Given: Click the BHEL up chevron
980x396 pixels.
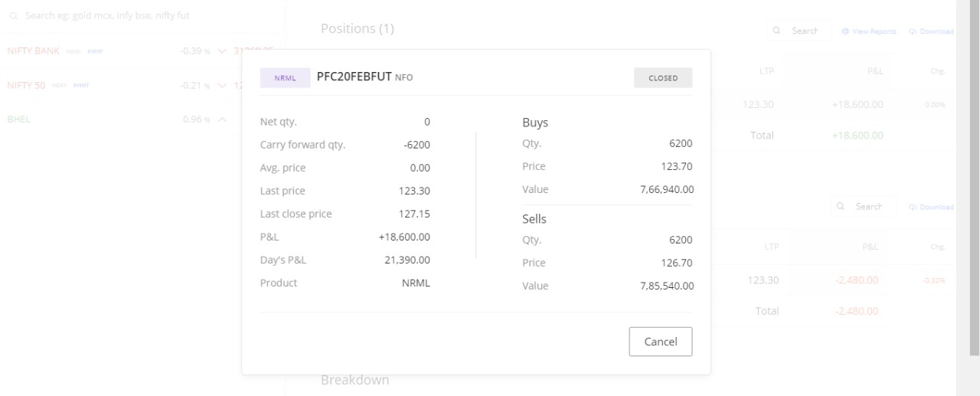Looking at the screenshot, I should click(x=222, y=119).
